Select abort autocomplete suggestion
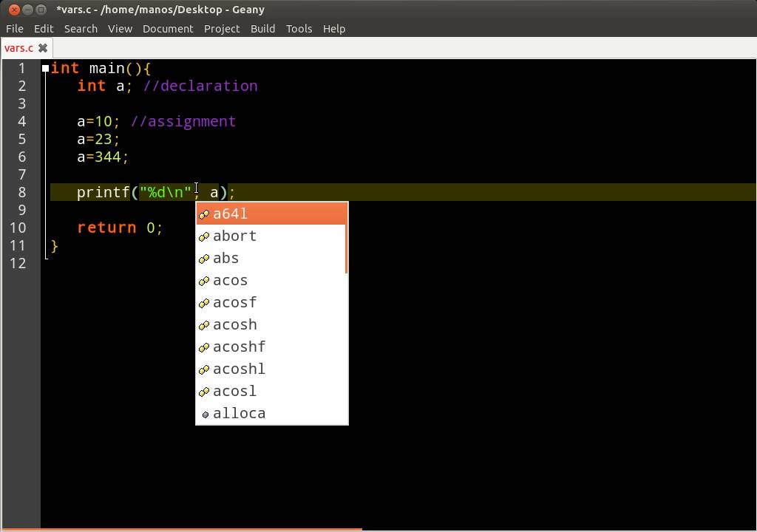757x532 pixels. (272, 236)
